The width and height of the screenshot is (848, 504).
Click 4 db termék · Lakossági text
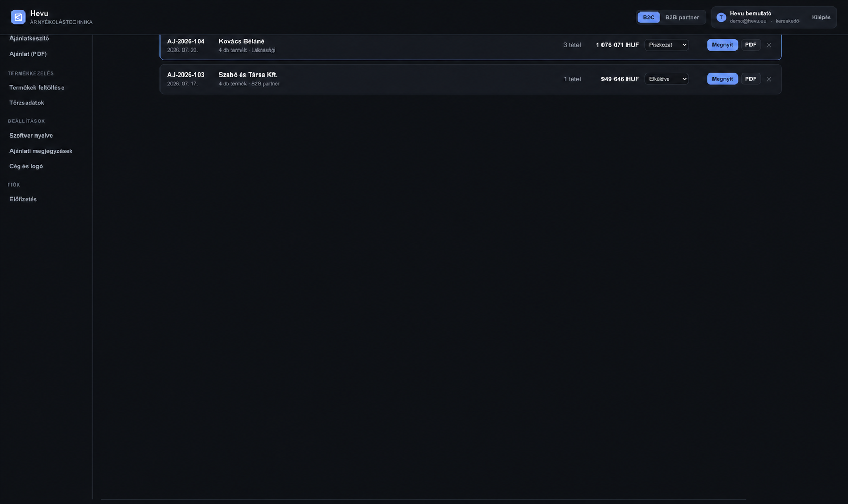[247, 50]
